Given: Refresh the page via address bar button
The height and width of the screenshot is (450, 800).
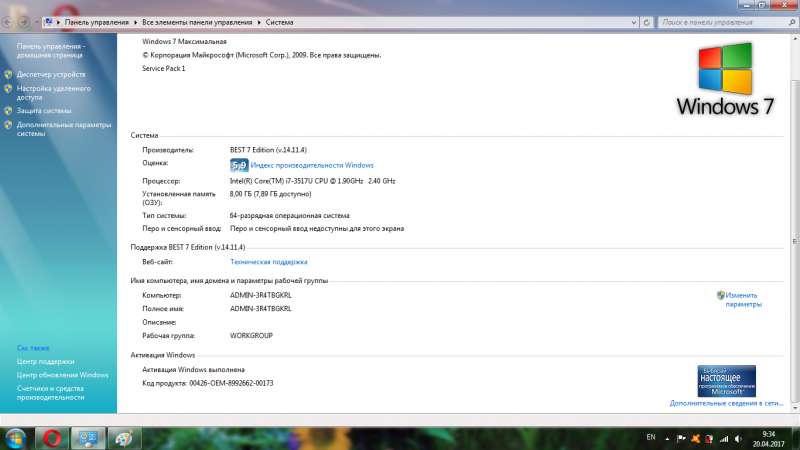Looking at the screenshot, I should point(647,20).
